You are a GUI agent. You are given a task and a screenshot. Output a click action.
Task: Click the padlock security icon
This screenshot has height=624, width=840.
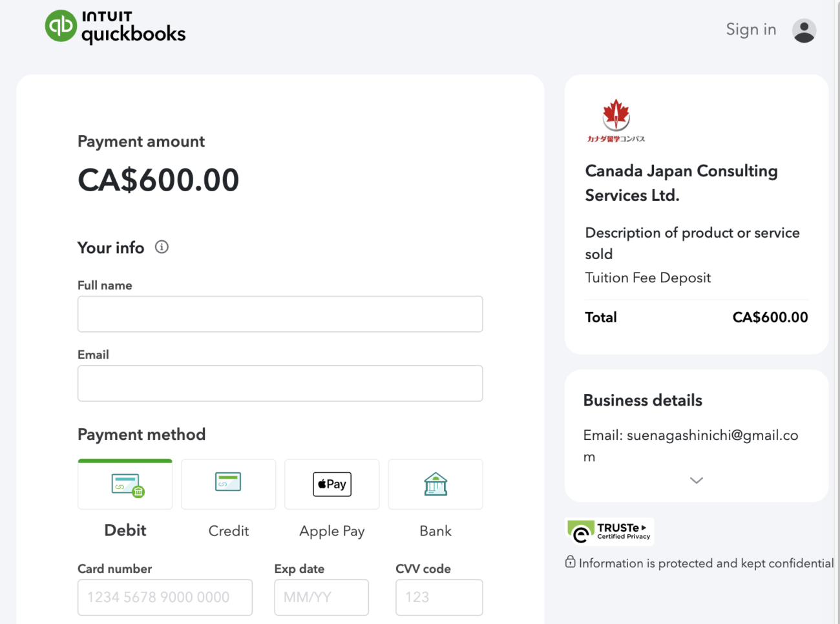[570, 561]
